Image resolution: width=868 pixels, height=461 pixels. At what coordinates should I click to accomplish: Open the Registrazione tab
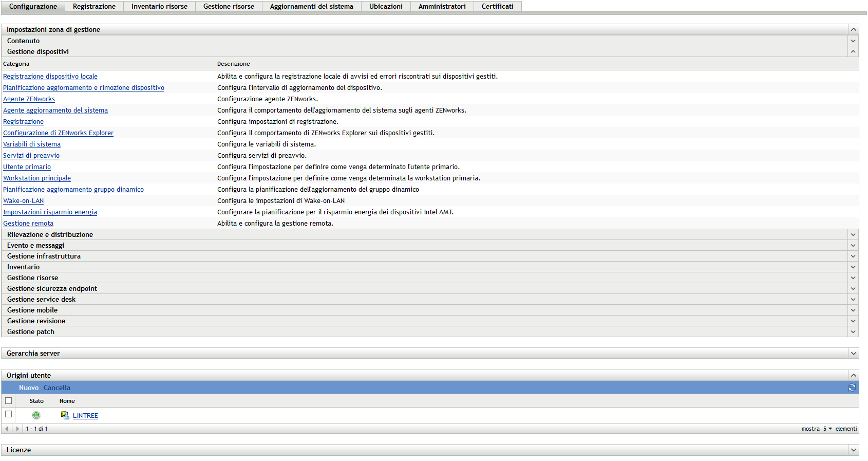[x=94, y=6]
